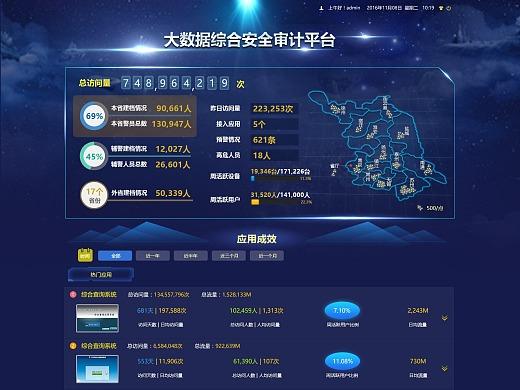Click the 90,661人 value
520x390 pixels.
point(174,108)
